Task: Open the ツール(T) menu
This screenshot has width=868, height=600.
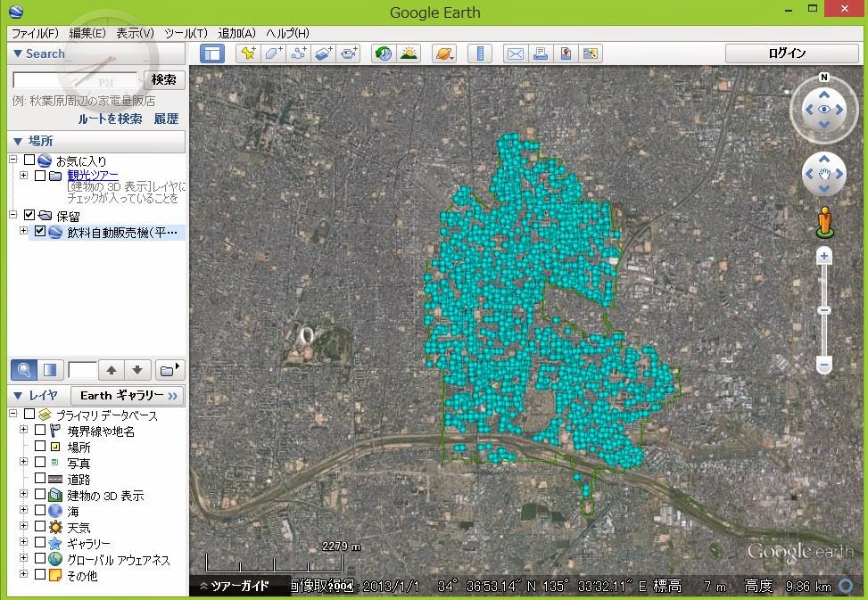Action: (x=186, y=33)
